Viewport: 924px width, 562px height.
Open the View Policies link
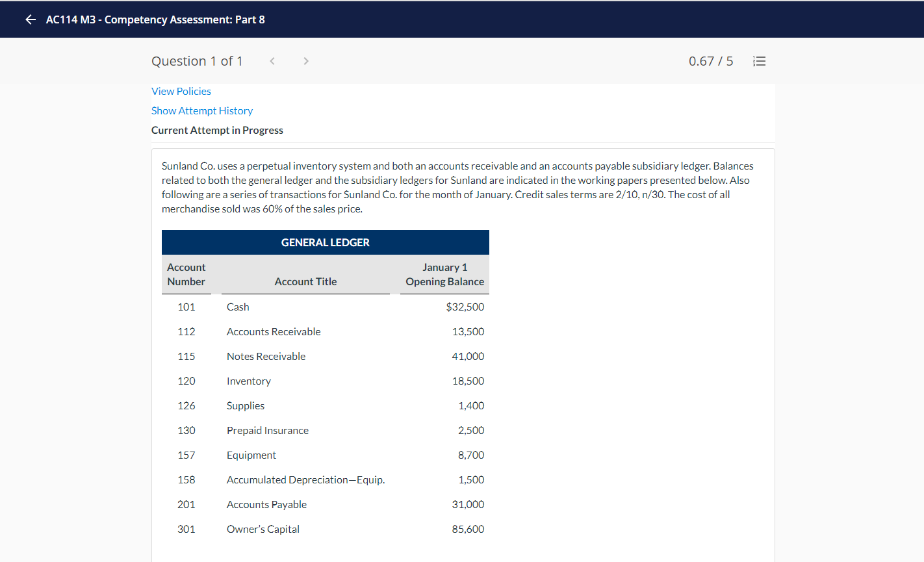point(181,91)
